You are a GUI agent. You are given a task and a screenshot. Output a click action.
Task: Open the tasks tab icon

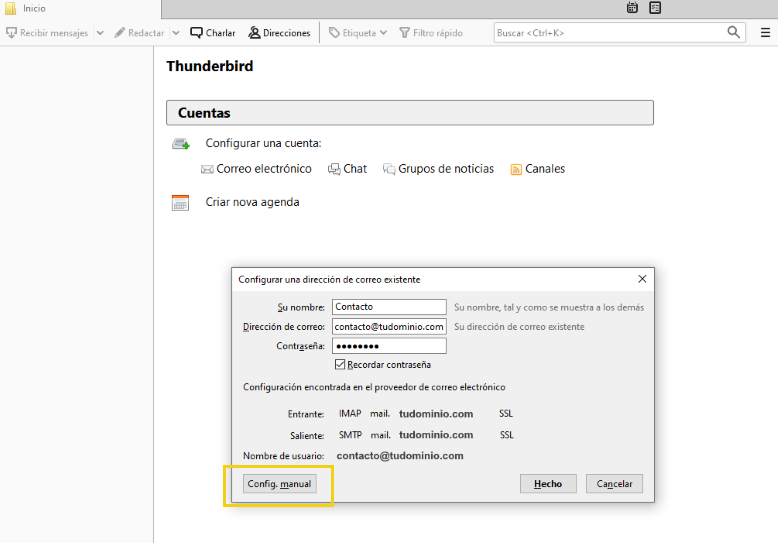655,7
